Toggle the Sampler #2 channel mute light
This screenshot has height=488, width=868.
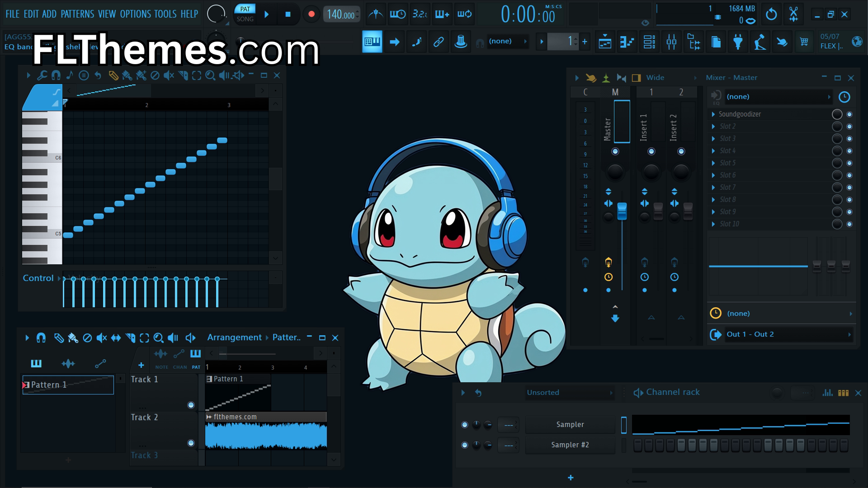click(x=464, y=445)
